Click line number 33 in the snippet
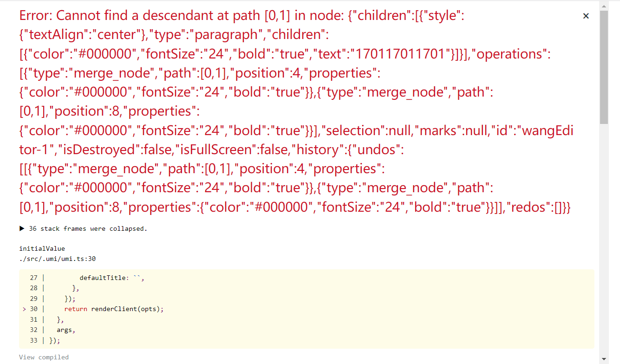This screenshot has height=364, width=620. [x=34, y=340]
